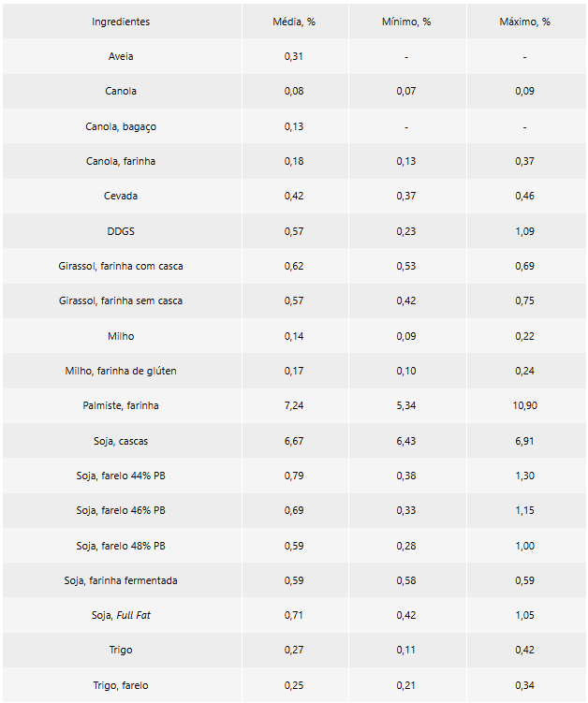Click the 7,24 average value cell
588x703 pixels.
coord(294,405)
